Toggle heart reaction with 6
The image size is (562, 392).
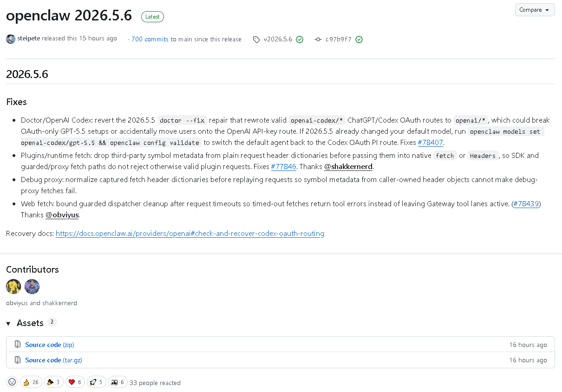(x=75, y=382)
